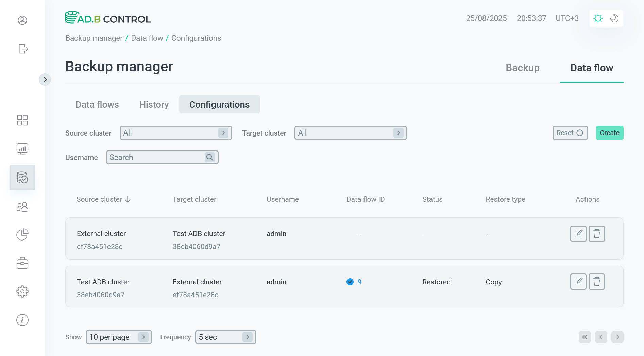Select the dashboard grid icon in sidebar
This screenshot has width=644, height=356.
click(22, 120)
